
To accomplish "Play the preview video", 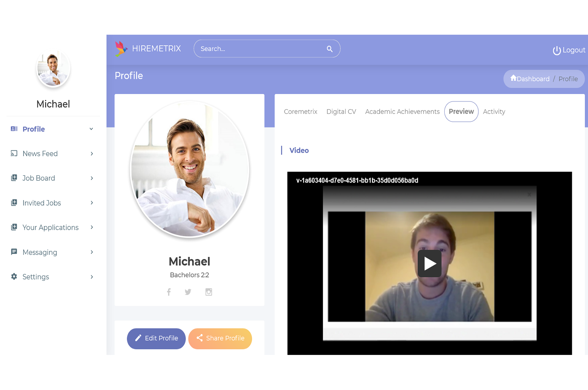I will pyautogui.click(x=429, y=263).
